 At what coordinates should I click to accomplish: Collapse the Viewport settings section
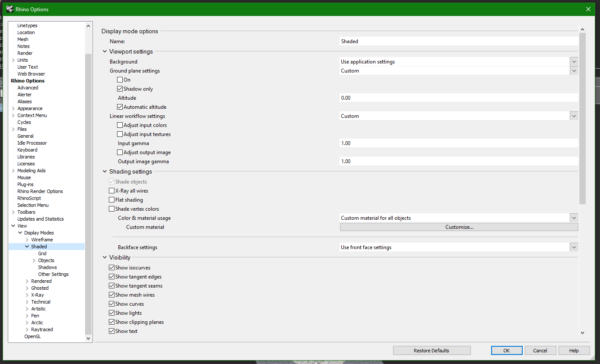pyautogui.click(x=105, y=51)
